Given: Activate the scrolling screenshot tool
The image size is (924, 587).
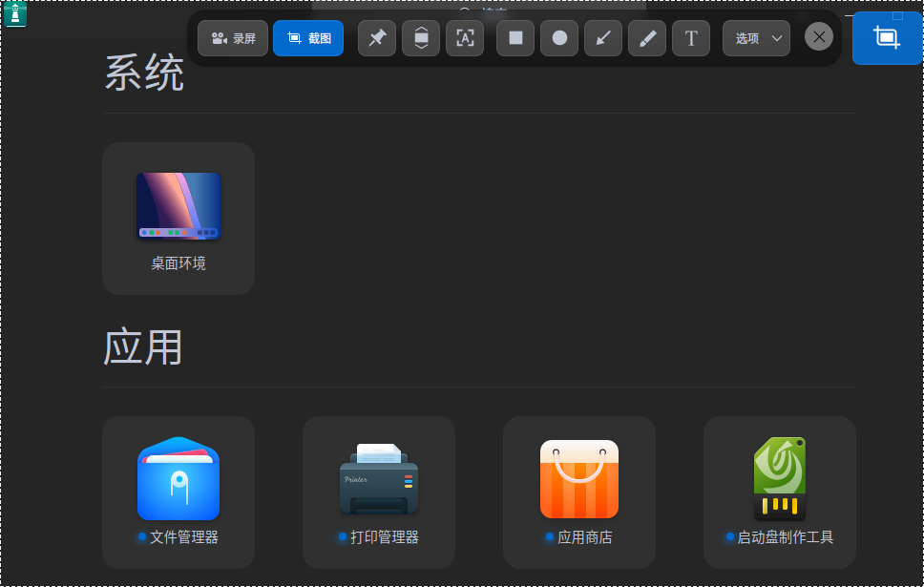Looking at the screenshot, I should 421,38.
